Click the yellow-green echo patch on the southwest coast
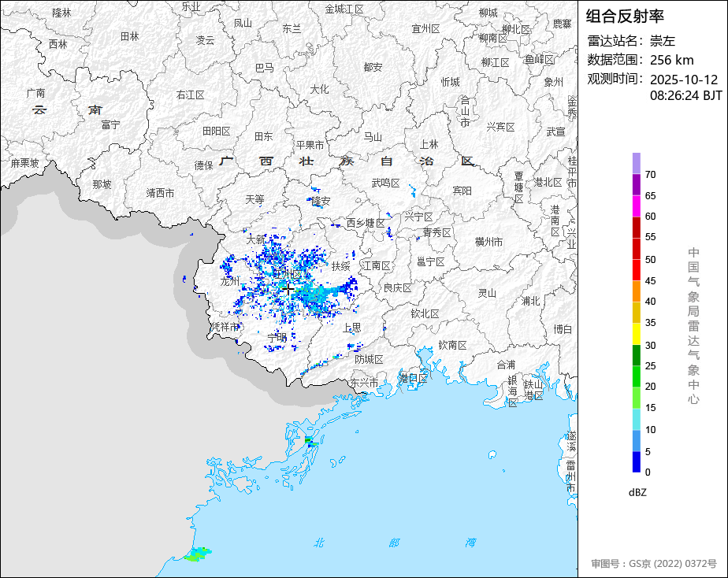The height and width of the screenshot is (578, 728). [196, 554]
